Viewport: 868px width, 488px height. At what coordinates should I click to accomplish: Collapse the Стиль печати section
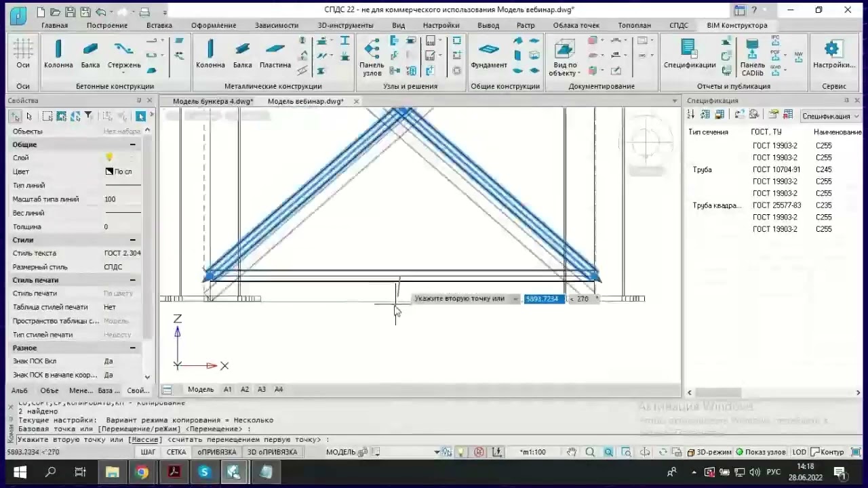(x=133, y=280)
